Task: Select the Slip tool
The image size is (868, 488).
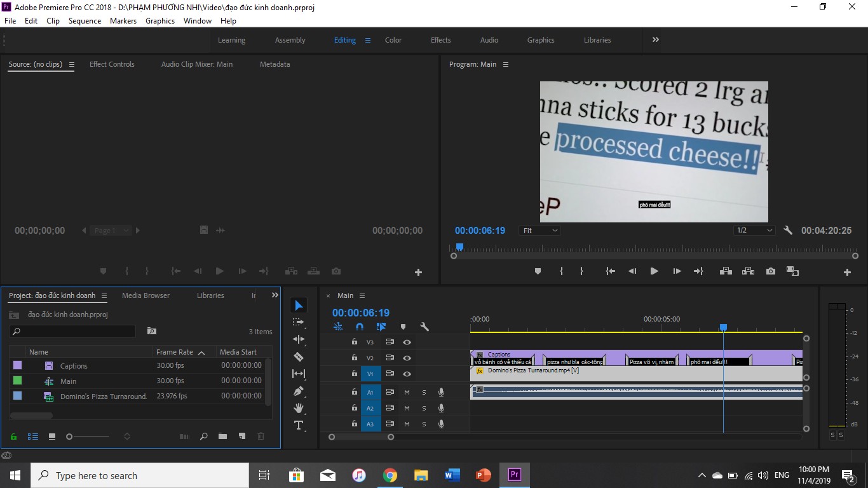Action: 299,374
